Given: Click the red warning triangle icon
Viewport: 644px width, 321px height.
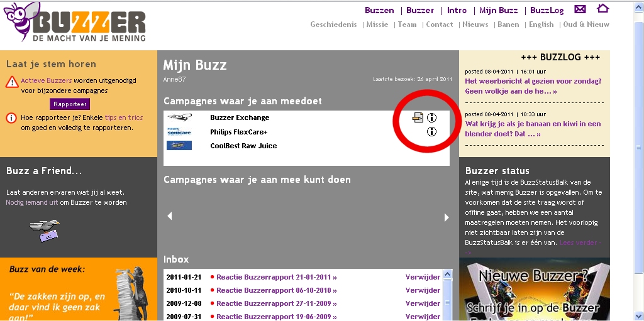Looking at the screenshot, I should [x=12, y=82].
